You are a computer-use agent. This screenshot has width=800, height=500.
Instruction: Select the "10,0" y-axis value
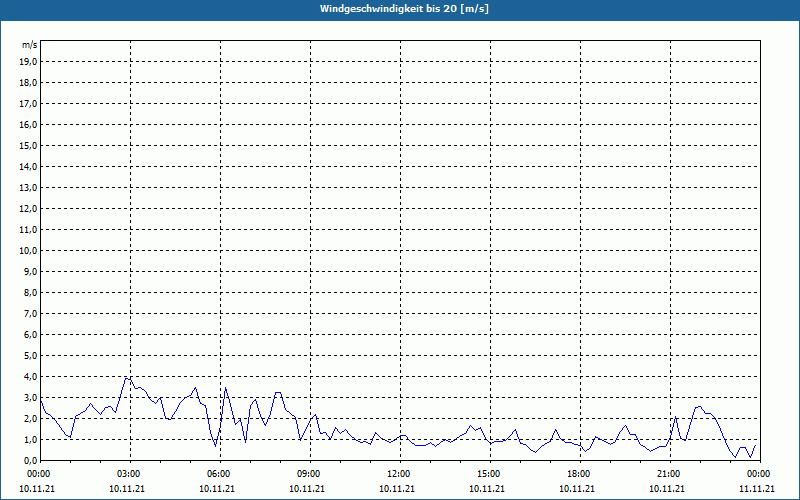click(x=29, y=251)
